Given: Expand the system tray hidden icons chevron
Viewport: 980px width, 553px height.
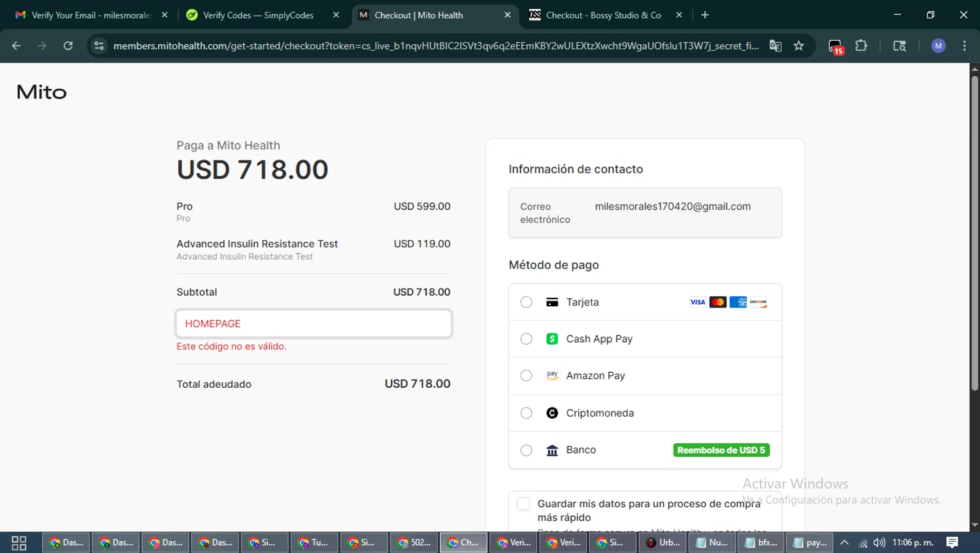Looking at the screenshot, I should tap(845, 543).
